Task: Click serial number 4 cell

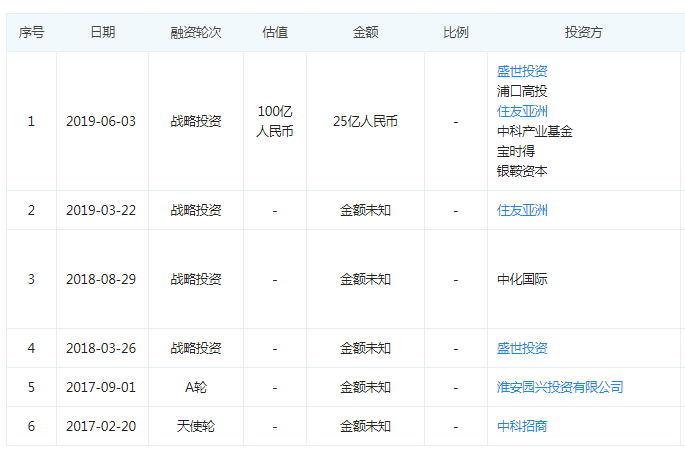Action: [31, 349]
